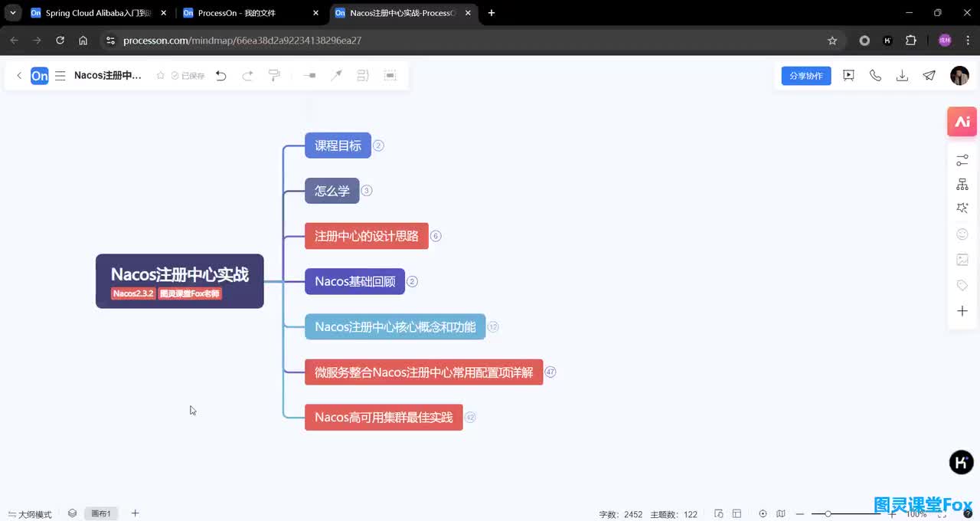The image size is (980, 521).
Task: Reload the browser page
Action: (x=60, y=41)
